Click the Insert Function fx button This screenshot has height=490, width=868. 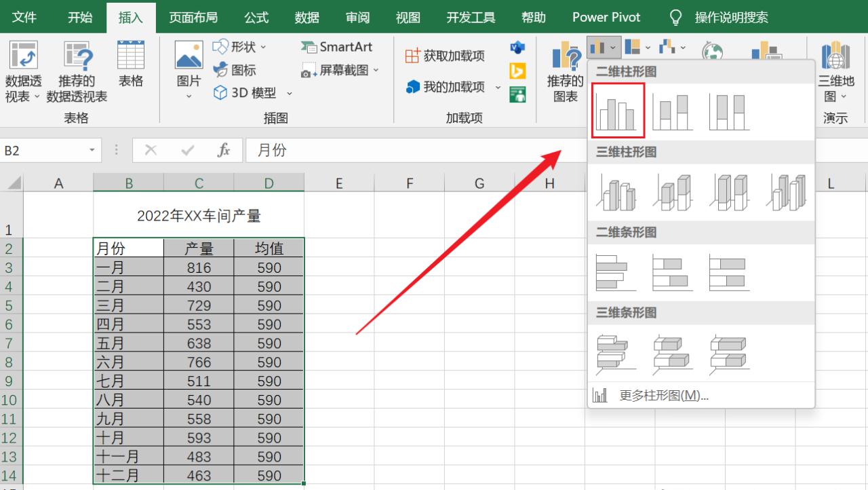click(224, 151)
